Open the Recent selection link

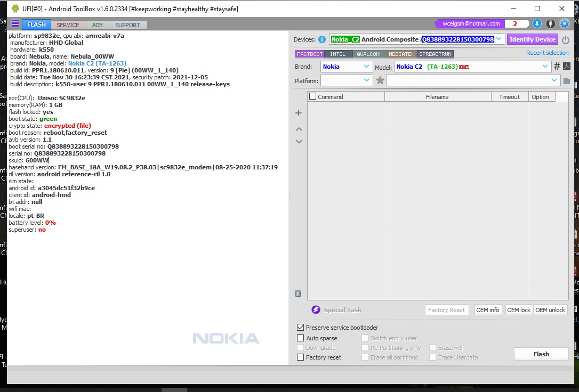pyautogui.click(x=547, y=53)
